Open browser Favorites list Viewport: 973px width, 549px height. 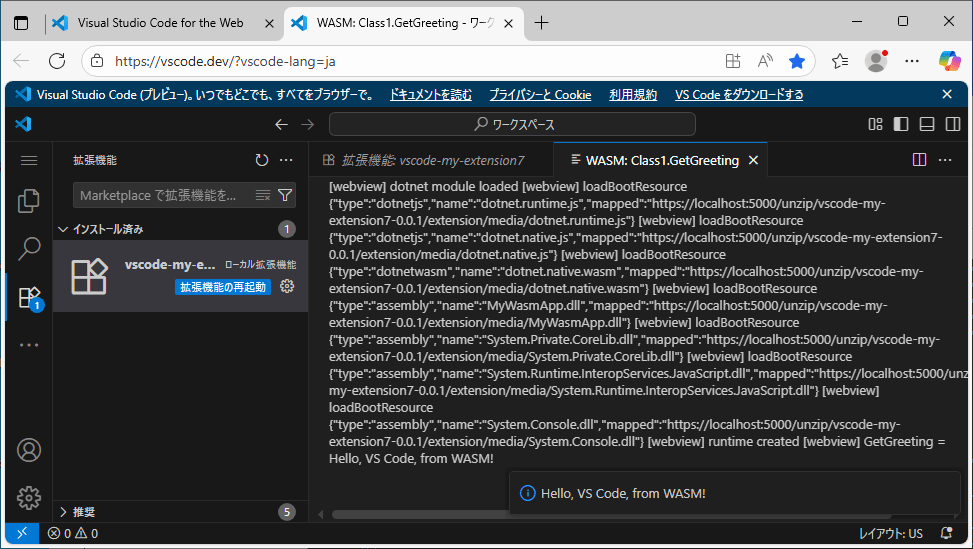[840, 61]
